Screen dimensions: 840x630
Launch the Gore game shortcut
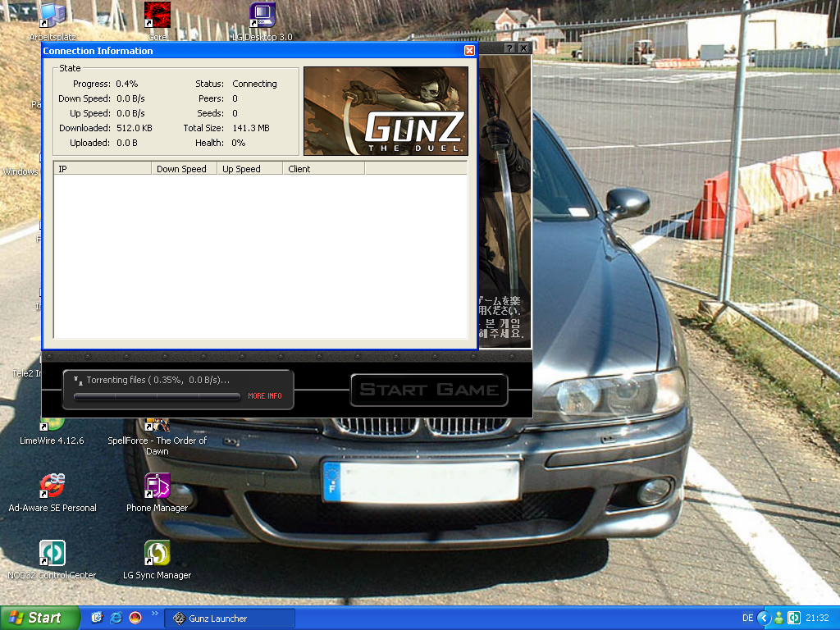(157, 15)
